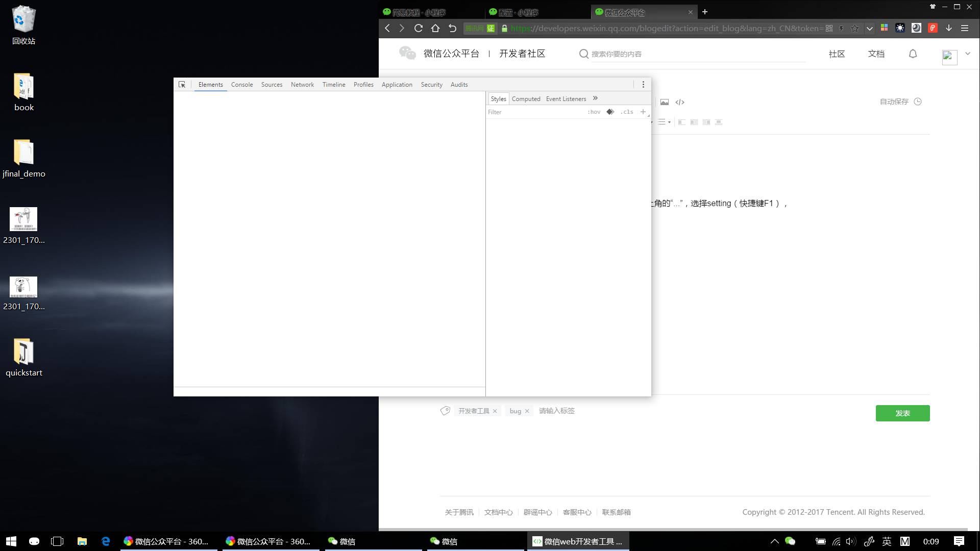The height and width of the screenshot is (551, 980).
Task: Open the 文档 docs link
Action: (876, 54)
